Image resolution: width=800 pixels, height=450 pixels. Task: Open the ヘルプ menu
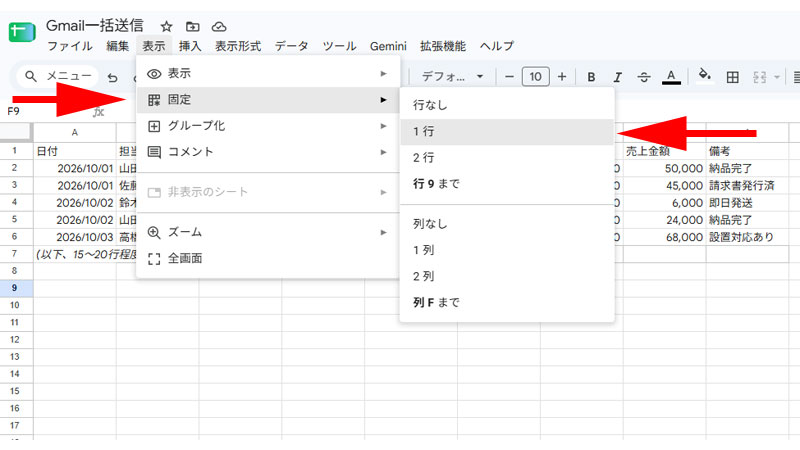[x=496, y=46]
